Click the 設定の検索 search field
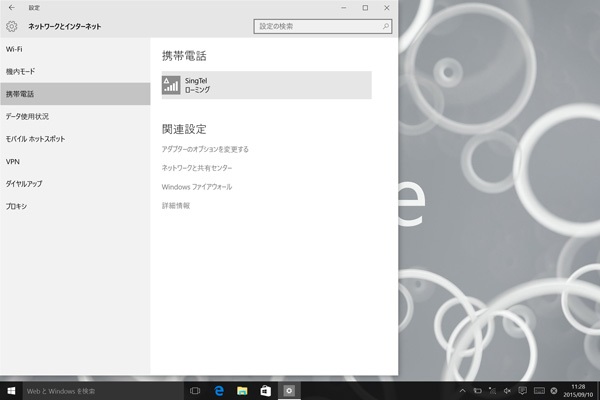The height and width of the screenshot is (400, 600). tap(323, 26)
